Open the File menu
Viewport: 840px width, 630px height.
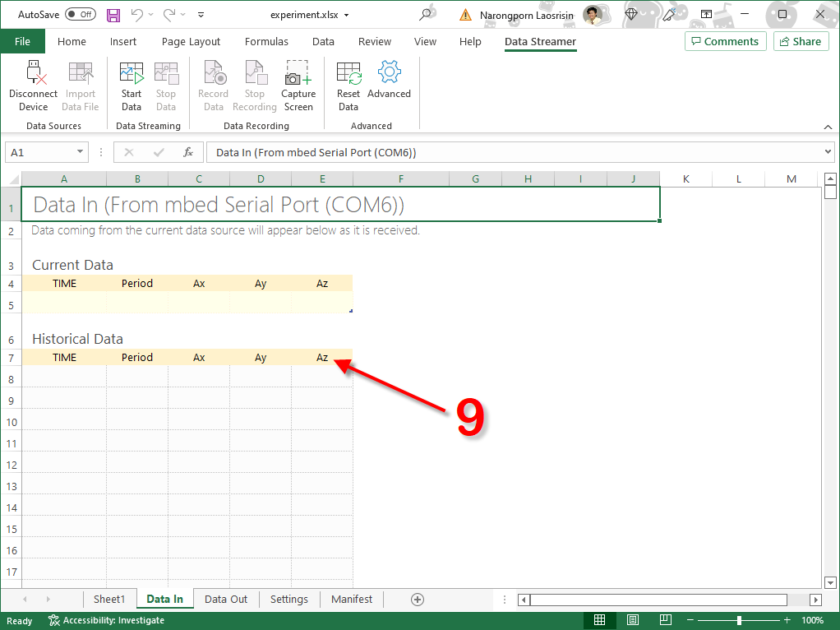pos(22,41)
